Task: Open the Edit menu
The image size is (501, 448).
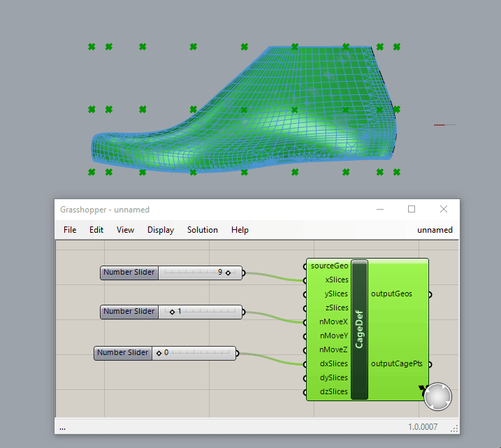Action: coord(96,230)
